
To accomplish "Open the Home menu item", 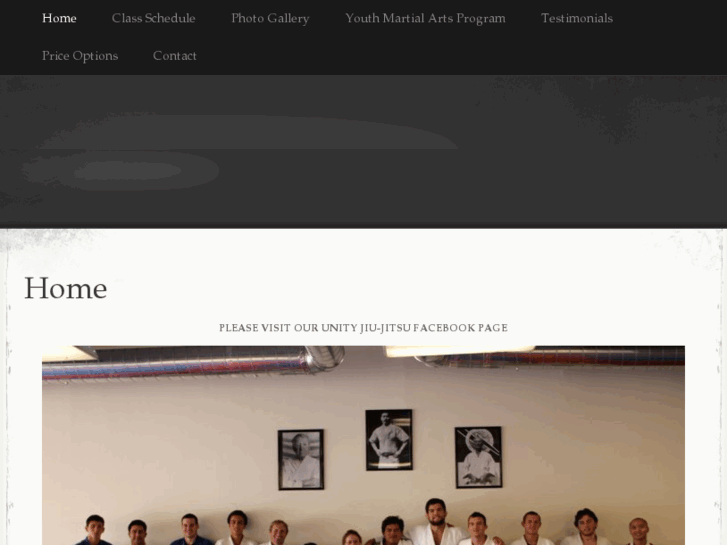I will pos(59,18).
